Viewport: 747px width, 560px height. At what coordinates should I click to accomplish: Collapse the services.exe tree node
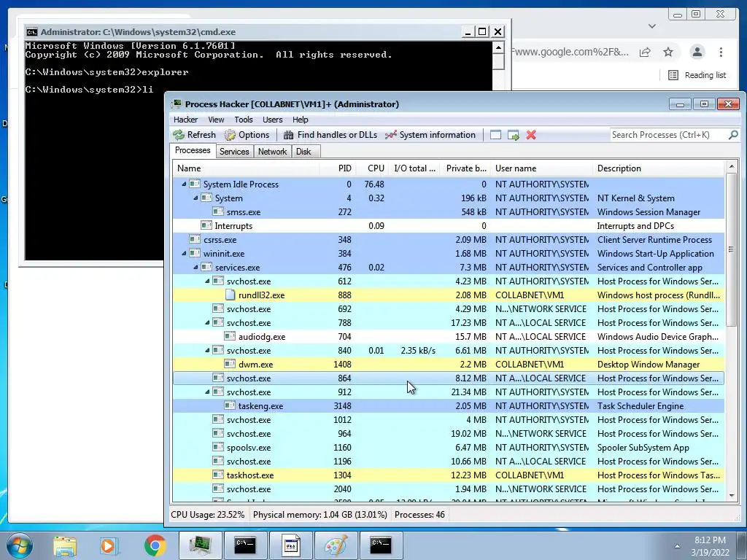click(196, 267)
